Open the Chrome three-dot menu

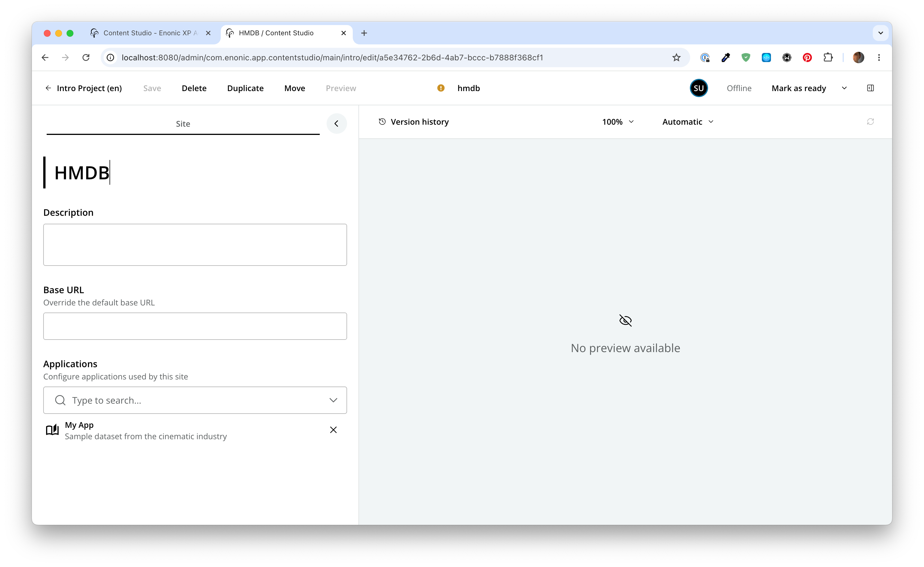[x=878, y=57]
